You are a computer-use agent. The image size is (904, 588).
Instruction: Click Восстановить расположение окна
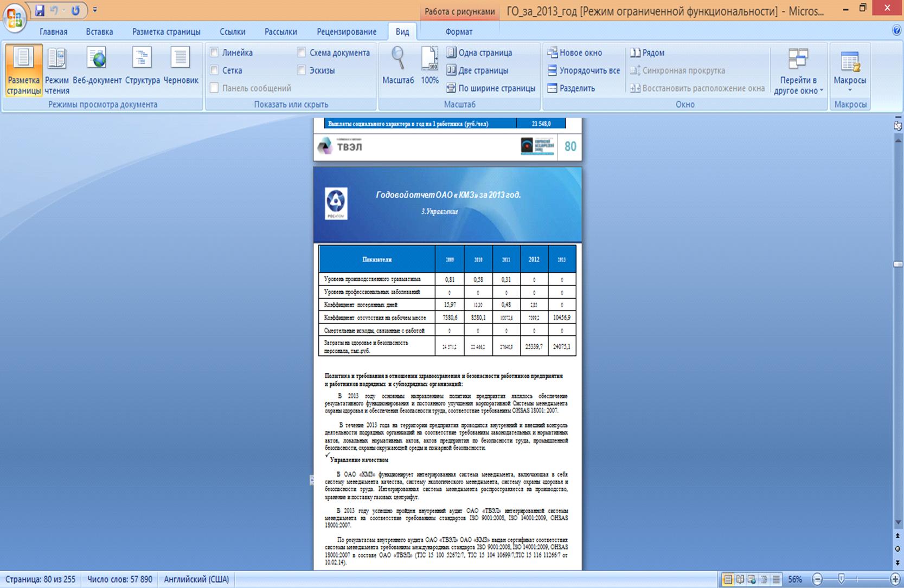click(697, 88)
